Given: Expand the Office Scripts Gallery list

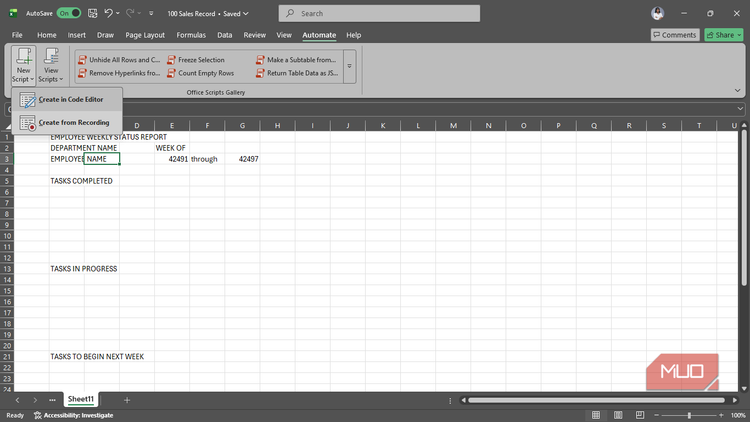Looking at the screenshot, I should coord(350,67).
